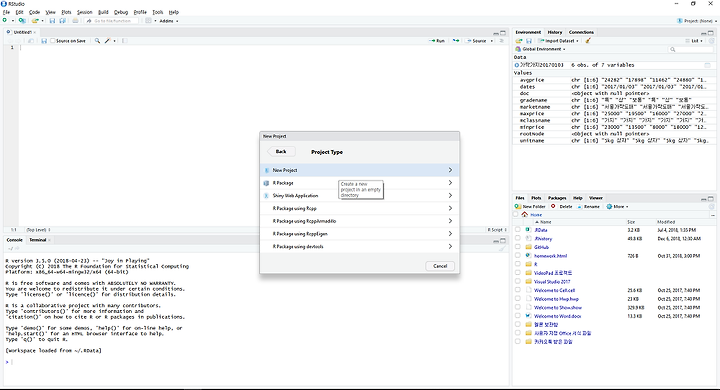This screenshot has width=720, height=390.
Task: Click the Save All icon
Action: coord(62,21)
